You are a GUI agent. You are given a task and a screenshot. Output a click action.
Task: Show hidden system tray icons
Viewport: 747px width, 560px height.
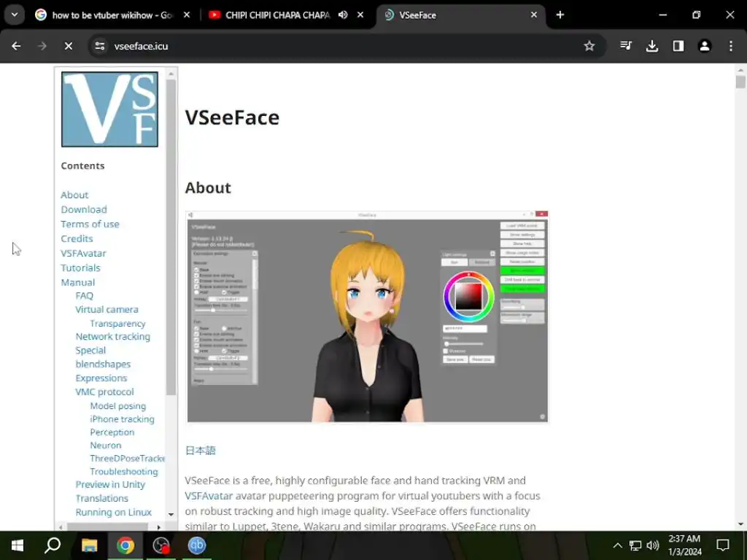(617, 545)
